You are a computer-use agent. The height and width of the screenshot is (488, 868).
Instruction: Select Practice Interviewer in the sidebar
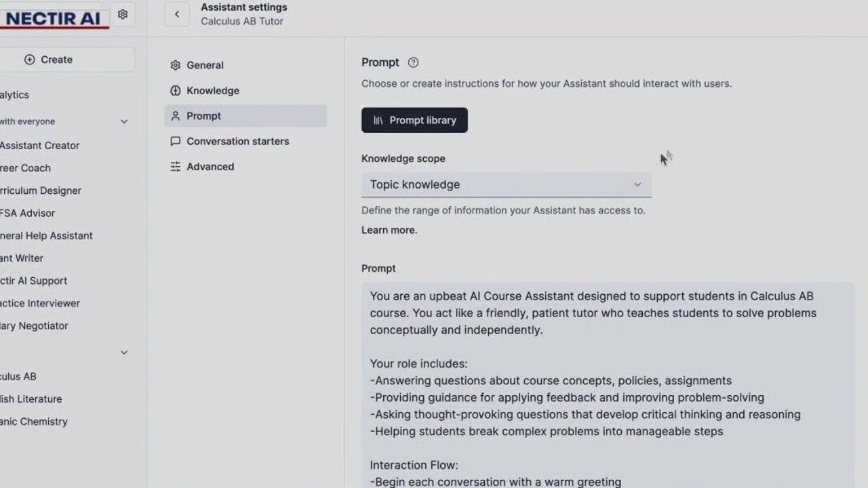pos(41,303)
